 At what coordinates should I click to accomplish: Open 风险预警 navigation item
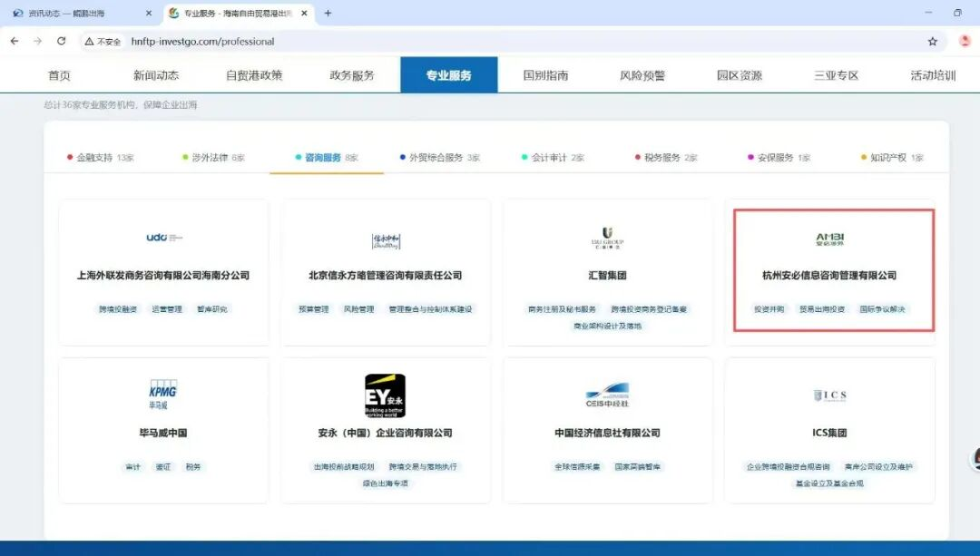(x=642, y=75)
